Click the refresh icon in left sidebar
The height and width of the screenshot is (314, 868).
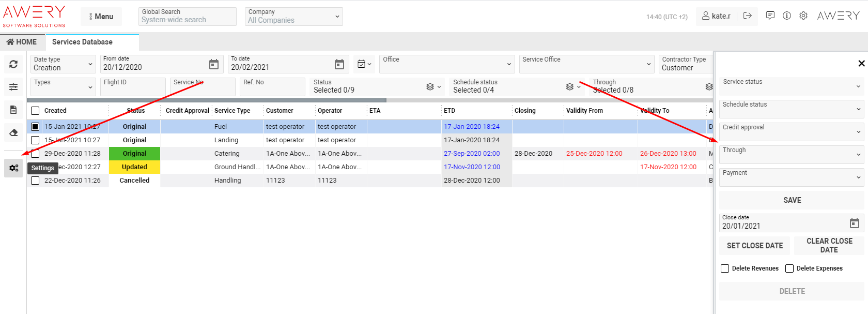13,64
